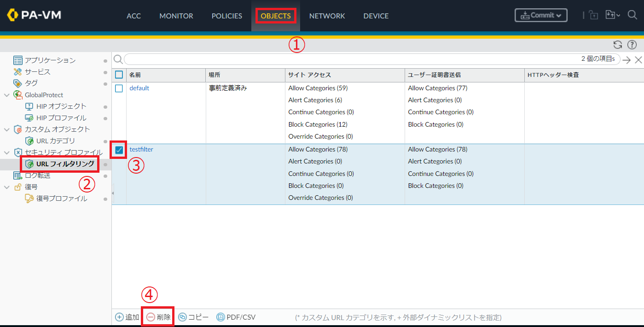
Task: Click the 削除 (Delete) button
Action: (x=158, y=317)
